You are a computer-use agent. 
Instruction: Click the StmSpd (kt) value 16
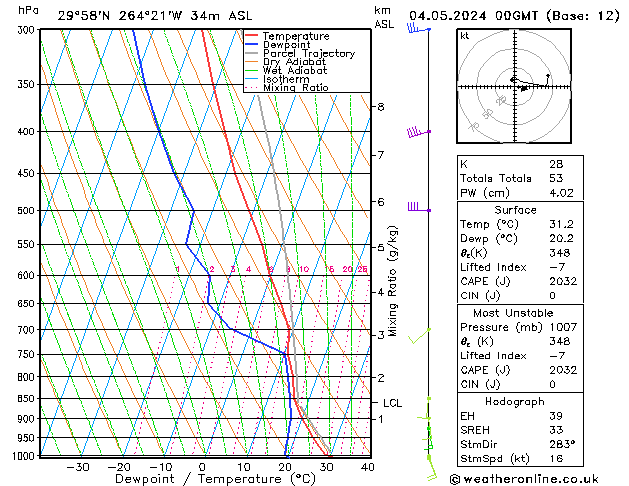[556, 458]
